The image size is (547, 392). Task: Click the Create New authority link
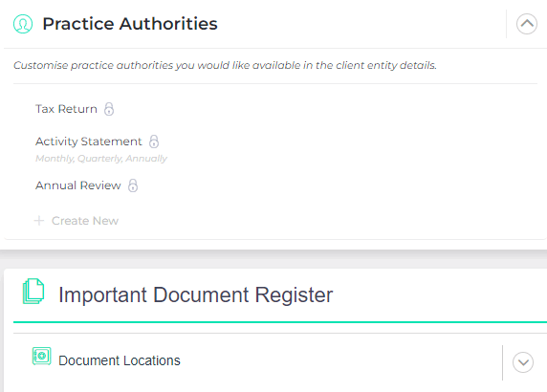[85, 221]
